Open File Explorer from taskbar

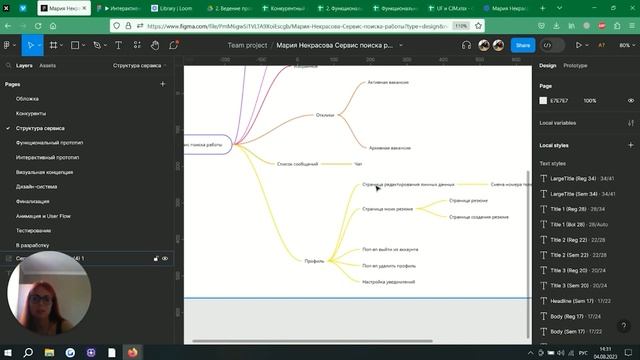coord(49,352)
